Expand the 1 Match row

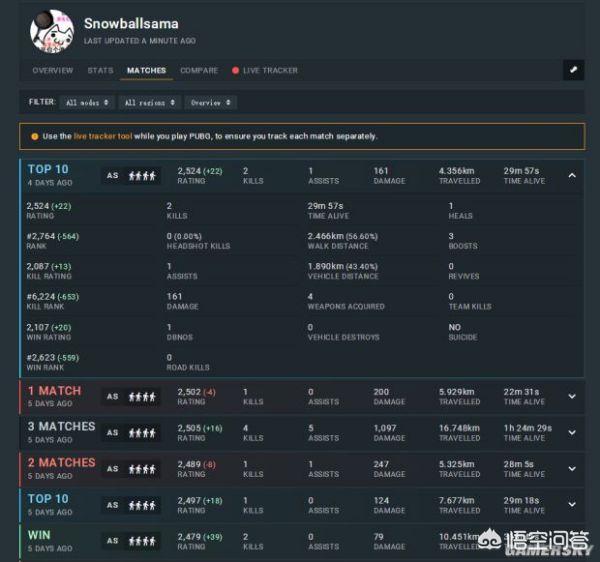572,396
